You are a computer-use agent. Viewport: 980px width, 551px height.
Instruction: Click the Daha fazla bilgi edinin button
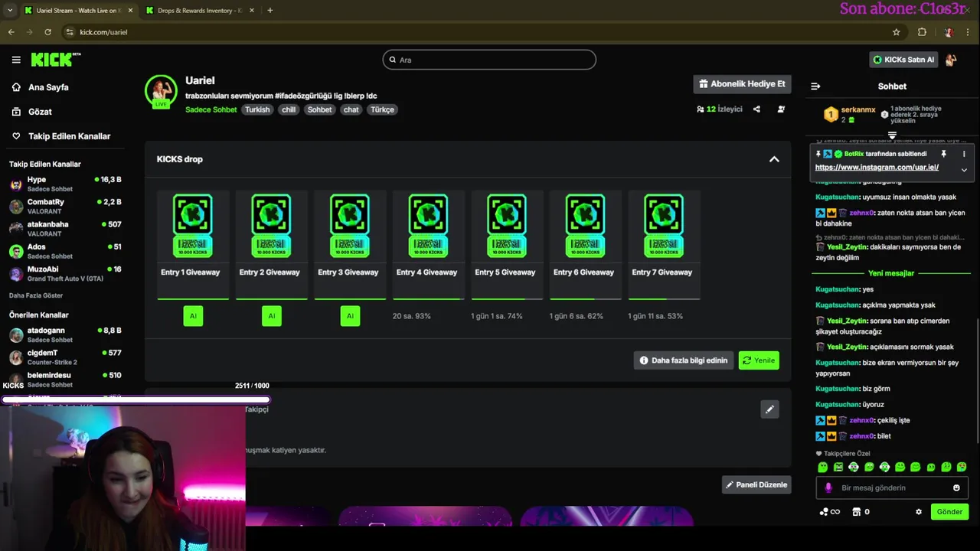coord(684,360)
